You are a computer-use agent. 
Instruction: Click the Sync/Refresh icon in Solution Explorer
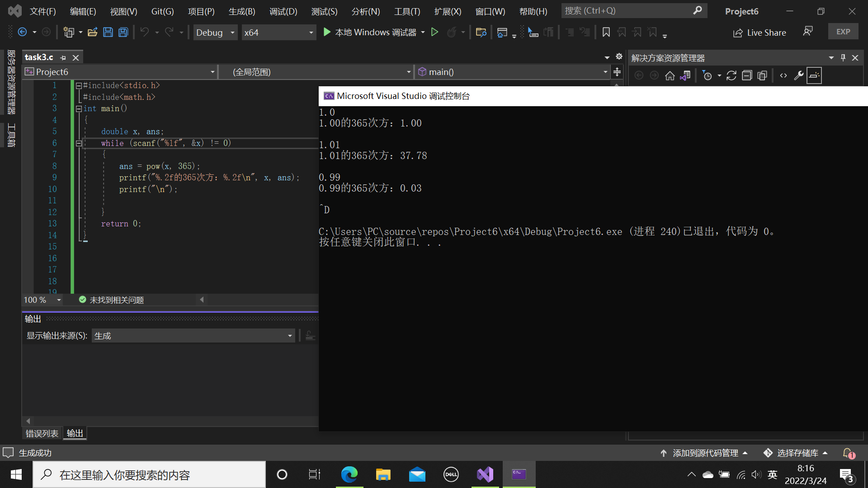[731, 75]
